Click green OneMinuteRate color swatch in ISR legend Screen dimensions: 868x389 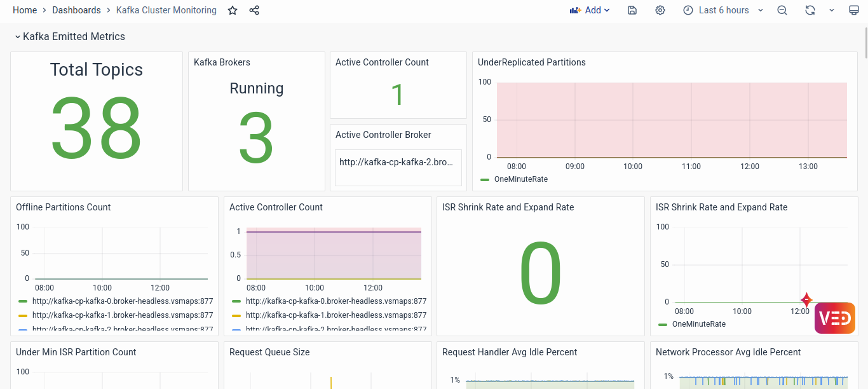click(x=663, y=324)
